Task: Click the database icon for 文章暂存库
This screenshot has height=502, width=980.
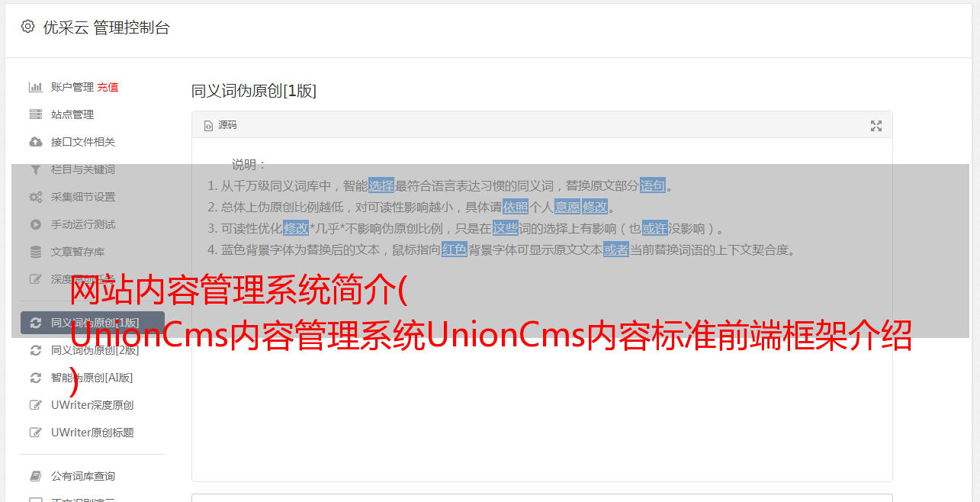Action: tap(35, 252)
